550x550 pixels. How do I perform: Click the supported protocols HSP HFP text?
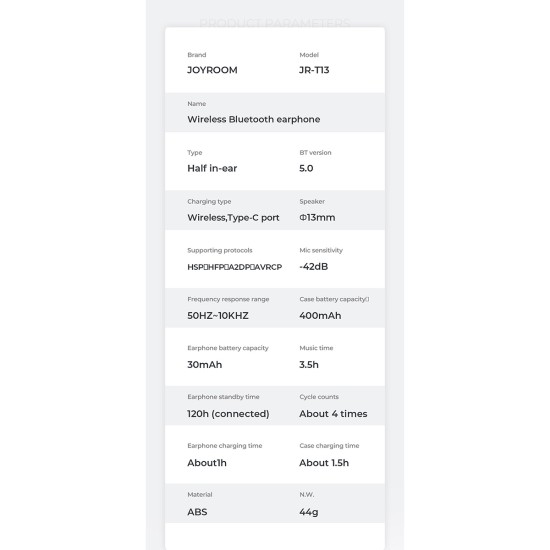pyautogui.click(x=235, y=267)
